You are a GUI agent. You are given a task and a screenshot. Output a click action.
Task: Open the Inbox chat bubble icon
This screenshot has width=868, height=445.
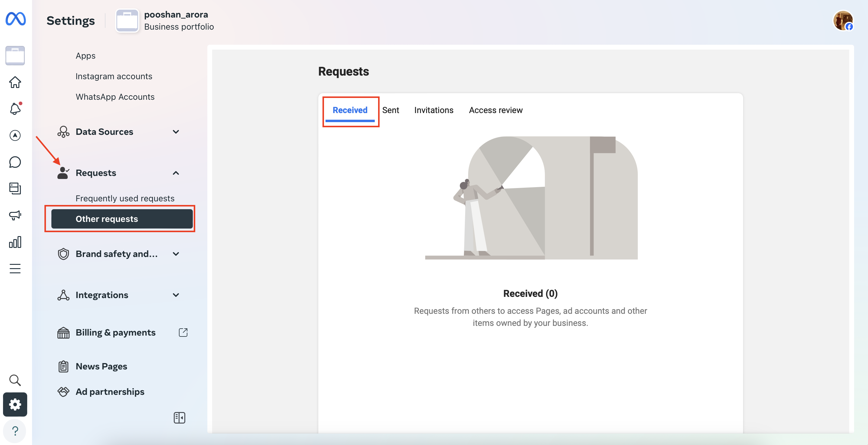[15, 162]
